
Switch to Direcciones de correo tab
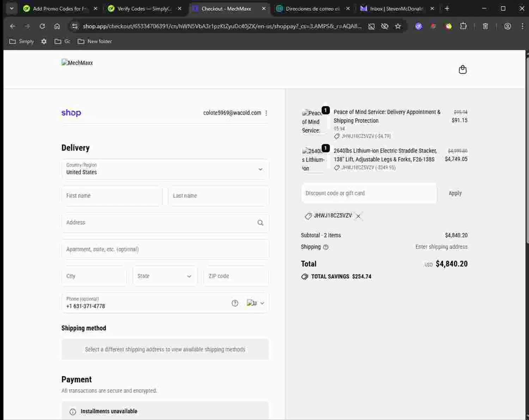312,8
